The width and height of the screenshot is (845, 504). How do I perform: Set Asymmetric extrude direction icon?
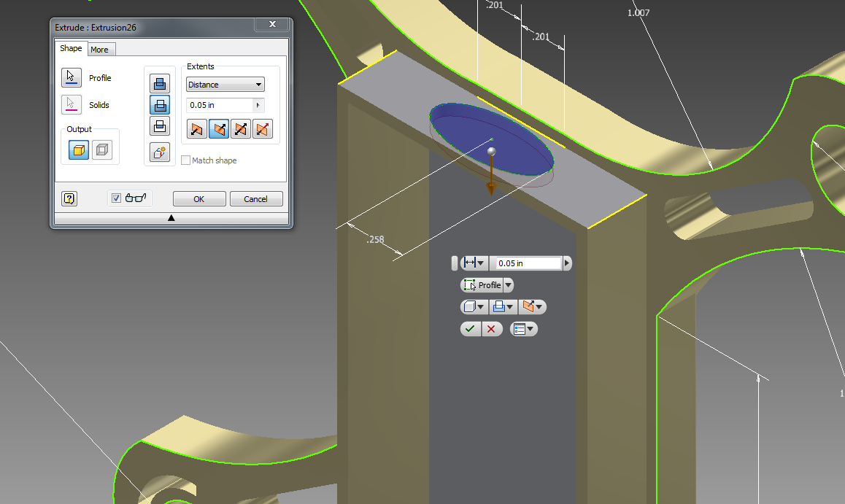[263, 129]
